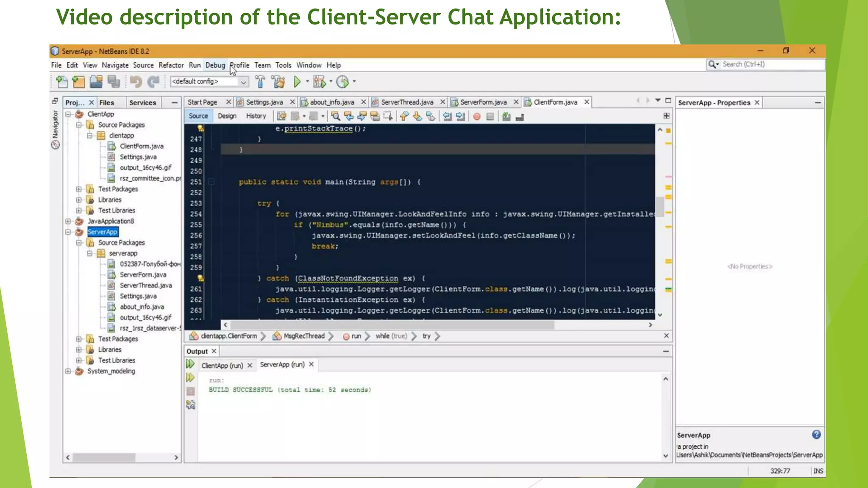Viewport: 868px width, 488px height.
Task: Switch to Design view
Action: tap(227, 116)
